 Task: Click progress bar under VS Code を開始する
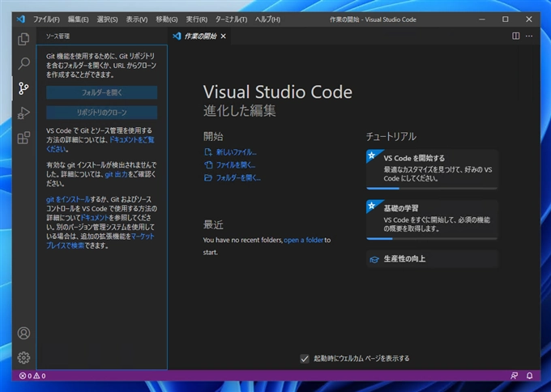coord(432,189)
